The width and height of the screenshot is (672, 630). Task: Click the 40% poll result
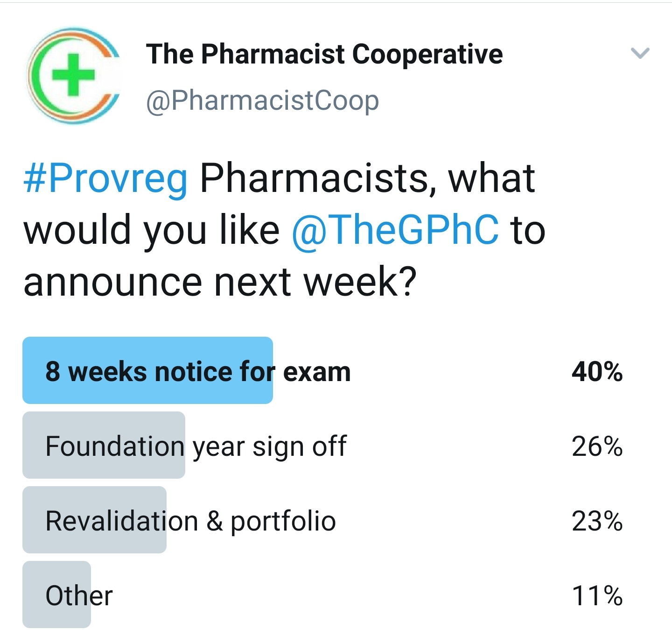click(x=597, y=372)
